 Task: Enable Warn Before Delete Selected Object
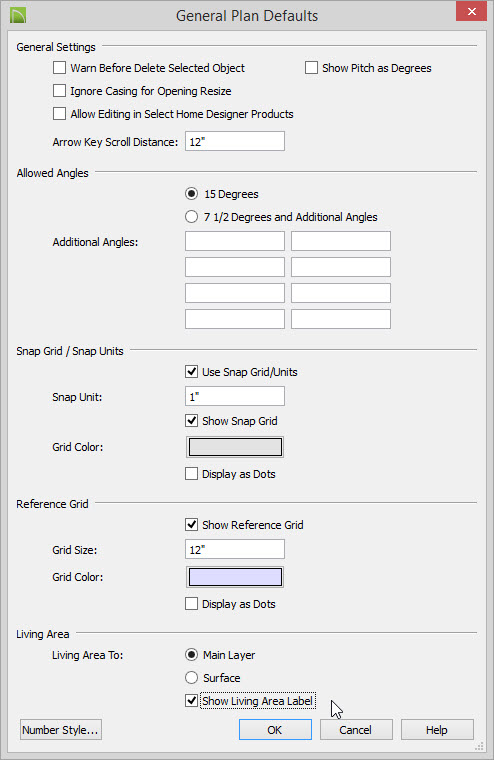click(x=59, y=68)
